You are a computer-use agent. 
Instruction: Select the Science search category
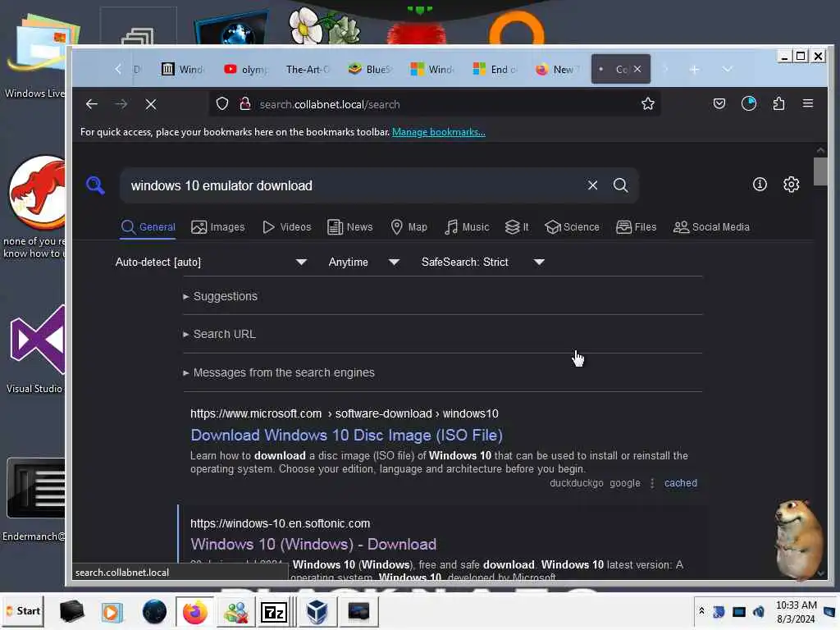(572, 227)
